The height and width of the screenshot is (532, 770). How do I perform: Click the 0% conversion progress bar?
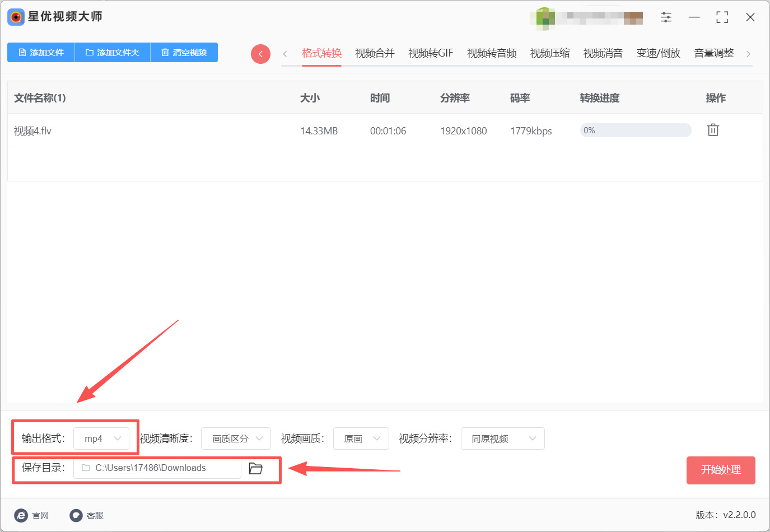636,130
